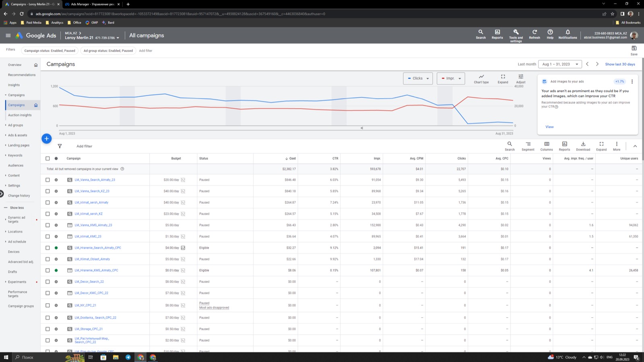Tick checkbox for LM_Decor_Search_22
Viewport: 644px width, 362px height.
47,281
